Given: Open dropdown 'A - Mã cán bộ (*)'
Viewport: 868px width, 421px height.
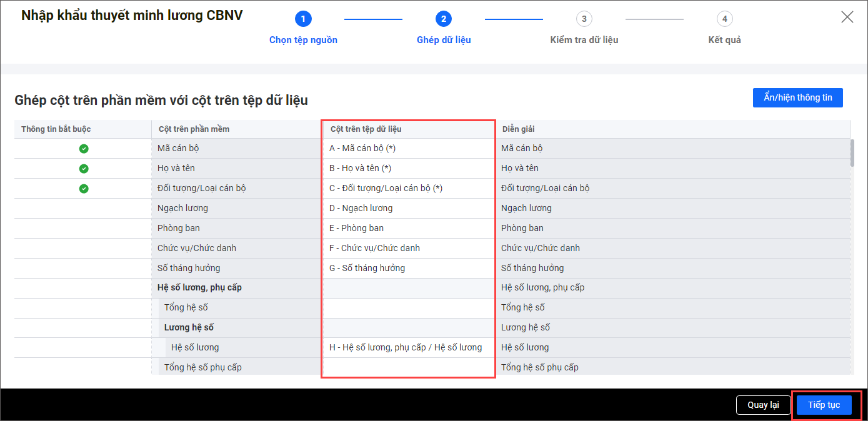Looking at the screenshot, I should pos(408,149).
